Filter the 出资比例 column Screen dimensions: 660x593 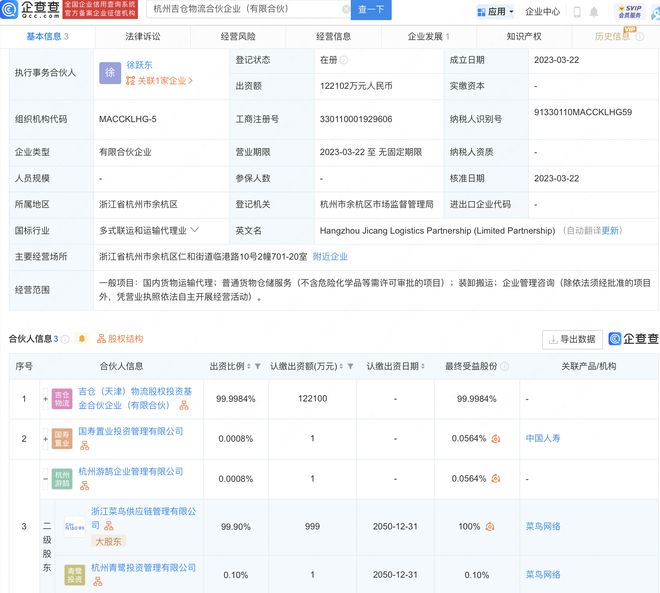[258, 367]
